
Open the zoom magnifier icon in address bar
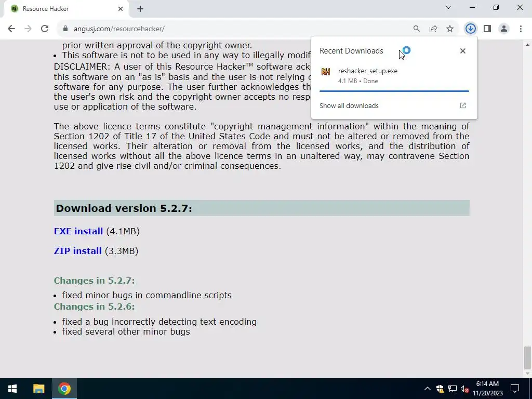coord(416,29)
